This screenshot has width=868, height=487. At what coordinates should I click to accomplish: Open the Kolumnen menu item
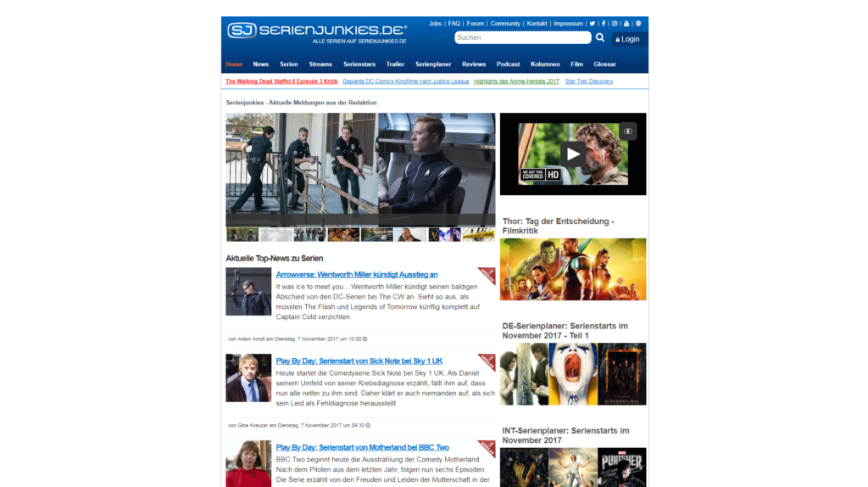pyautogui.click(x=545, y=64)
